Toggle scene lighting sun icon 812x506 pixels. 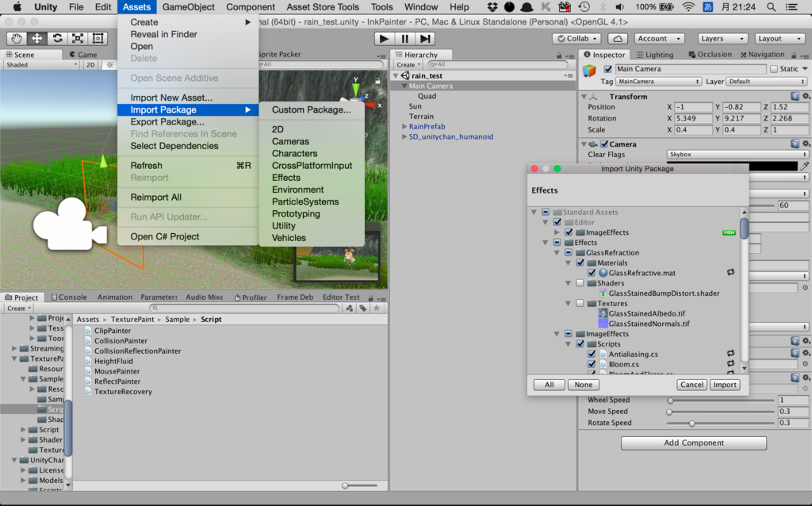point(109,65)
